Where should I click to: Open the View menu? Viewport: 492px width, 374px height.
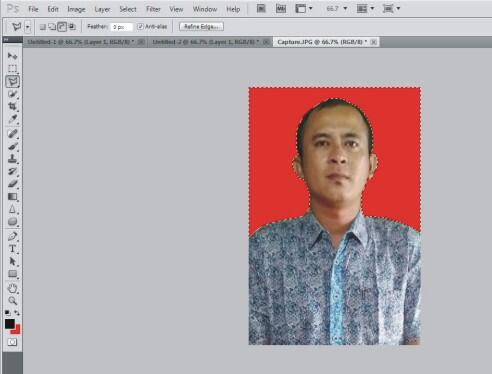176,9
